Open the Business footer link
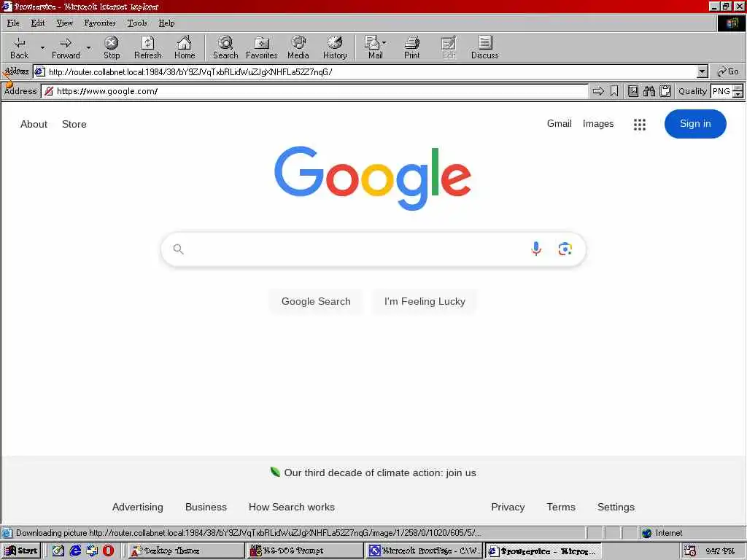The width and height of the screenshot is (747, 560). 206,507
